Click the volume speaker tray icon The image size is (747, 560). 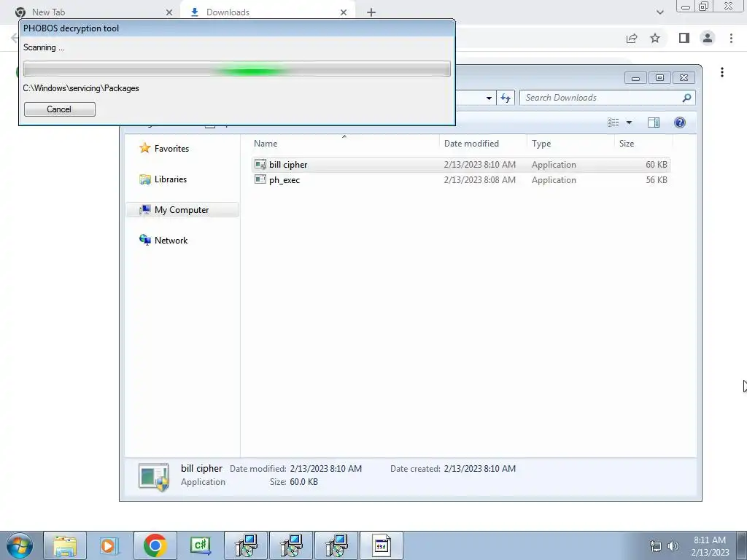pyautogui.click(x=673, y=546)
